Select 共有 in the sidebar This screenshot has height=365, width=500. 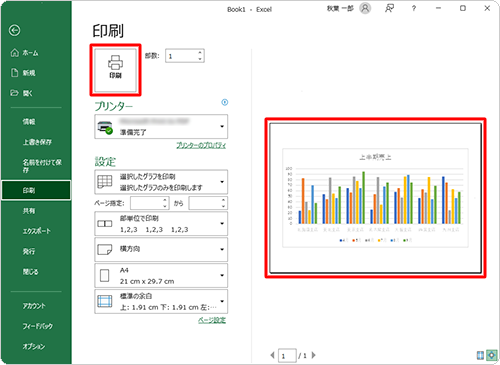[36, 211]
